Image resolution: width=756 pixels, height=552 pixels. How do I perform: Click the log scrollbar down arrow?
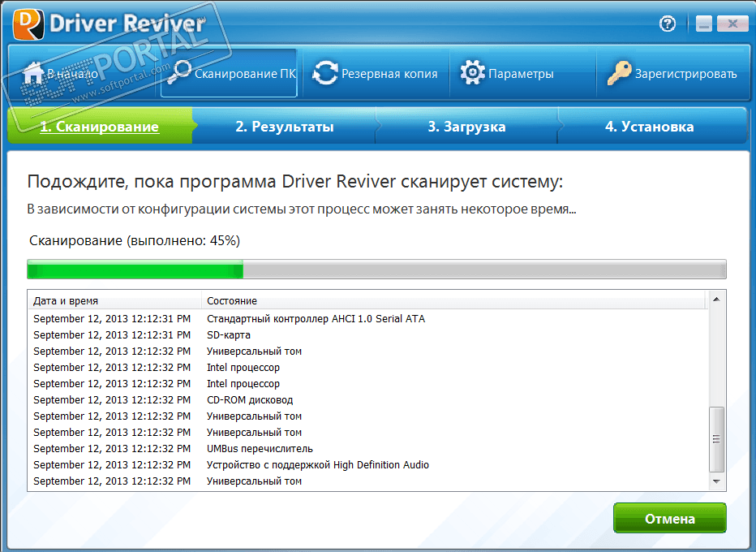pyautogui.click(x=716, y=481)
